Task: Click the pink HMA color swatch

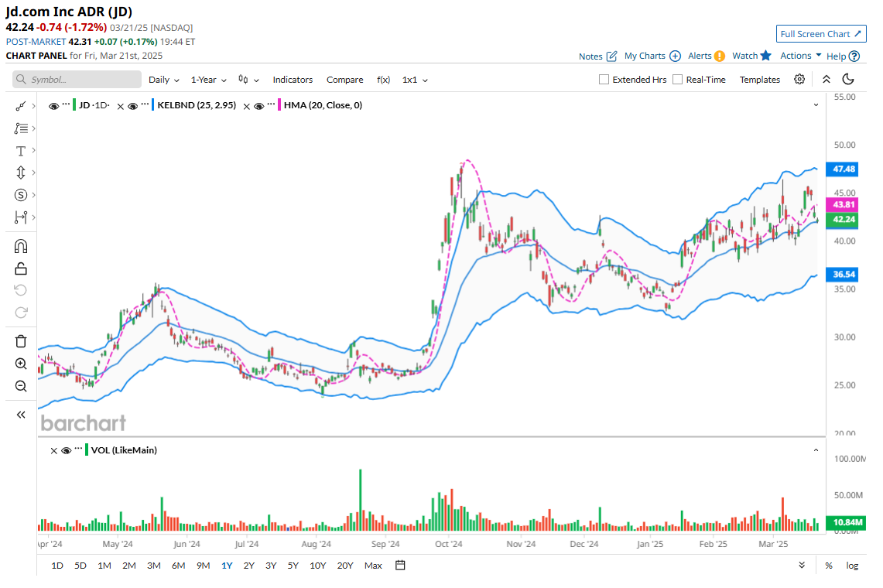Action: click(x=278, y=105)
